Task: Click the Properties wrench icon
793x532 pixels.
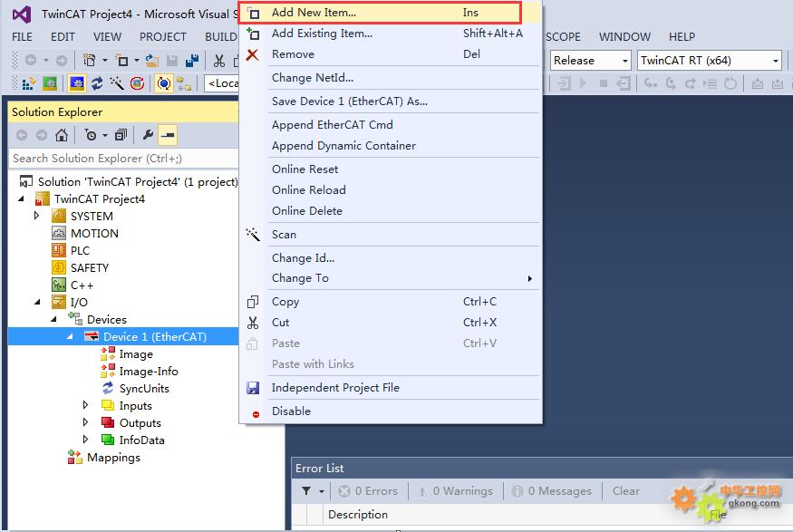Action: pos(148,135)
